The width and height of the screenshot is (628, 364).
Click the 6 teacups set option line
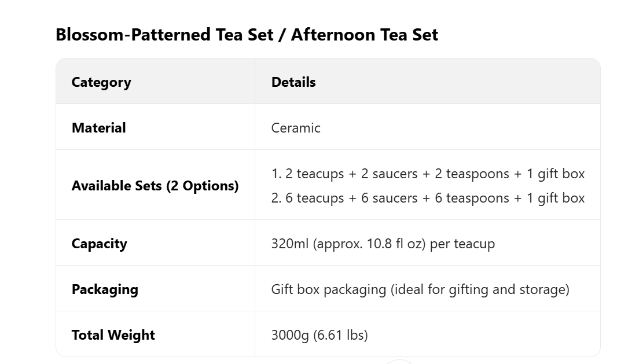[x=428, y=198]
